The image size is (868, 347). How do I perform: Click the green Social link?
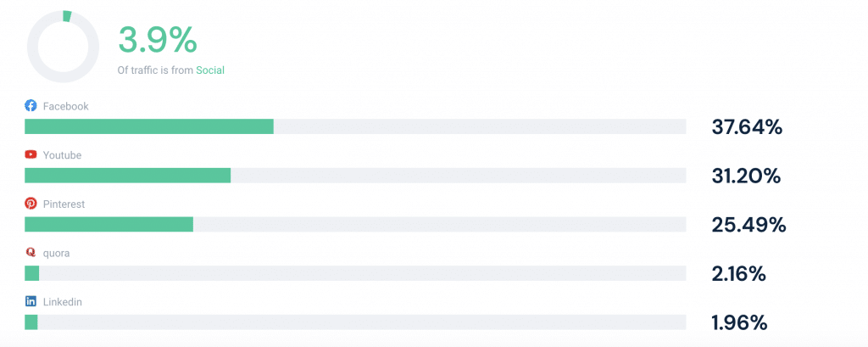[210, 70]
